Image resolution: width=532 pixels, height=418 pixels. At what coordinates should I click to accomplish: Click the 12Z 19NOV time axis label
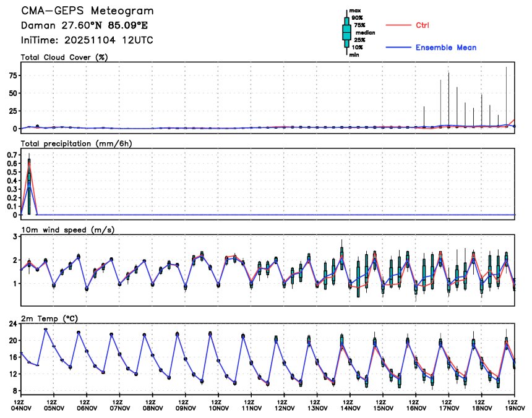pyautogui.click(x=515, y=404)
